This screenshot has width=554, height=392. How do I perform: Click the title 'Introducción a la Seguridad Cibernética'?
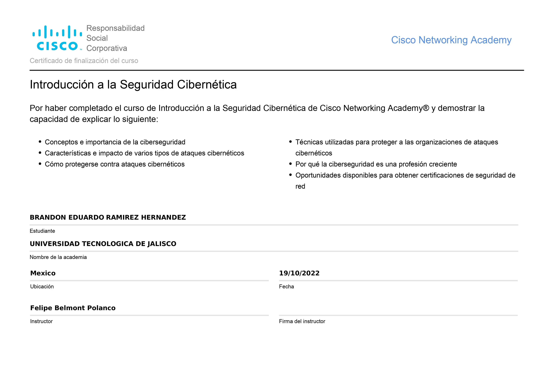[x=133, y=85]
